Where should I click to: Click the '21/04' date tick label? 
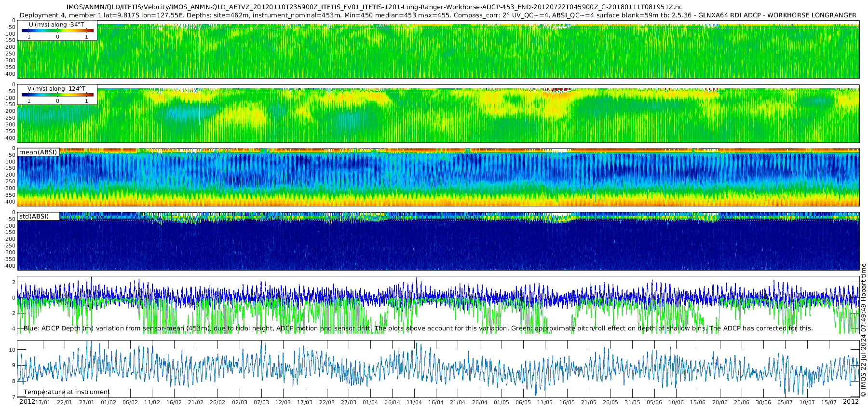pyautogui.click(x=458, y=402)
